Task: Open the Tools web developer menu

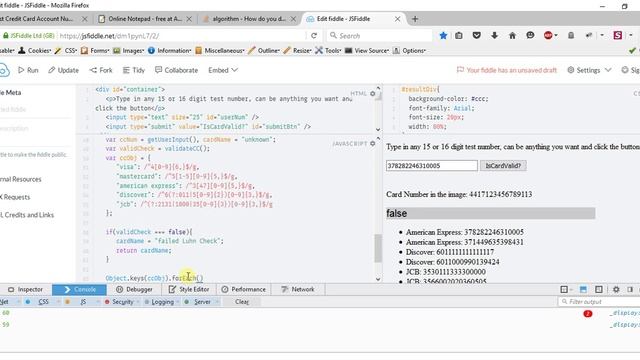Action: click(329, 51)
